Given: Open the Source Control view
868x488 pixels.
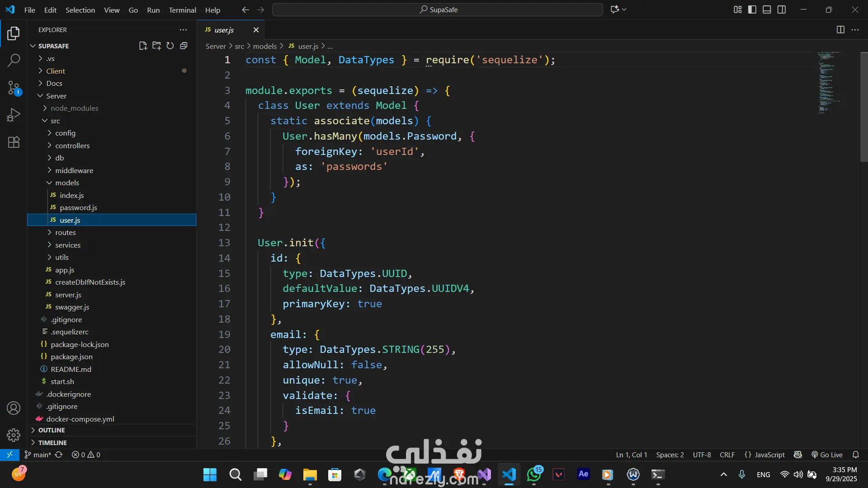Looking at the screenshot, I should click(14, 88).
